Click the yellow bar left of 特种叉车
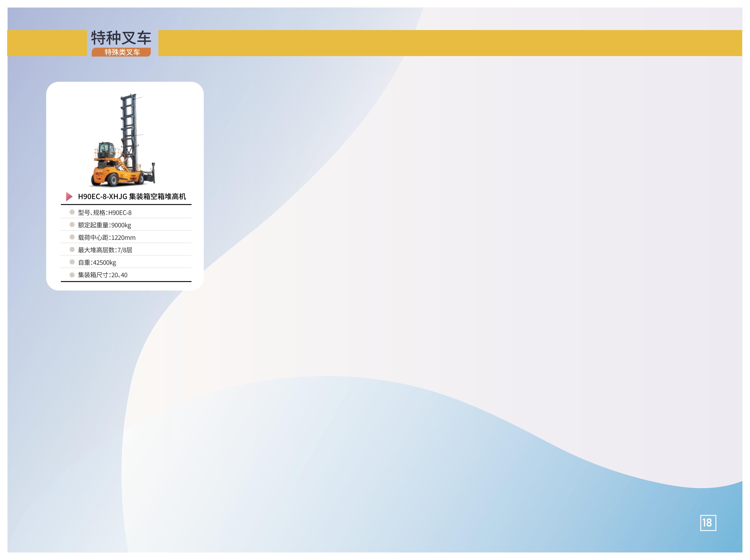This screenshot has width=750, height=560. [x=47, y=43]
